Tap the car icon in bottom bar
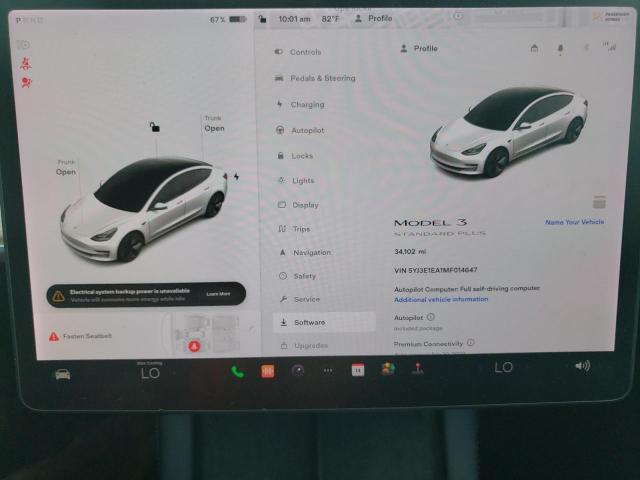The height and width of the screenshot is (480, 640). click(63, 374)
